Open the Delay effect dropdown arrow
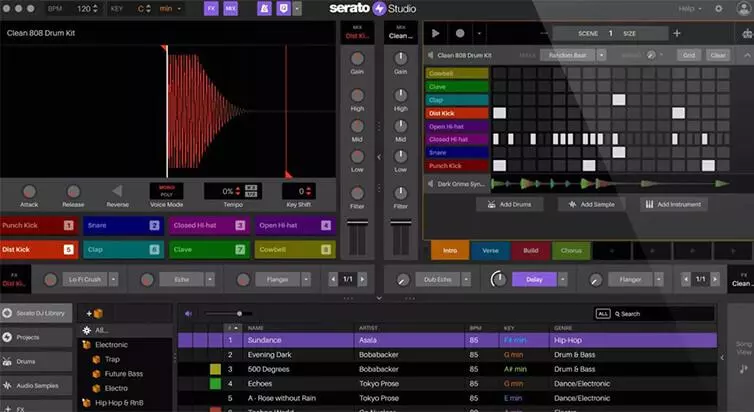 (563, 279)
